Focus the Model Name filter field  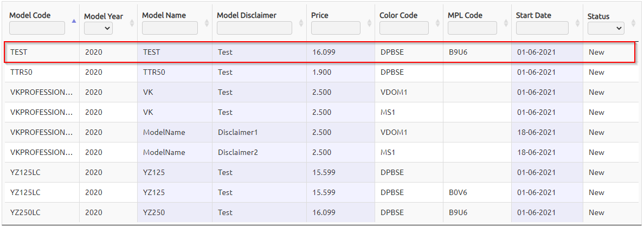click(x=170, y=28)
